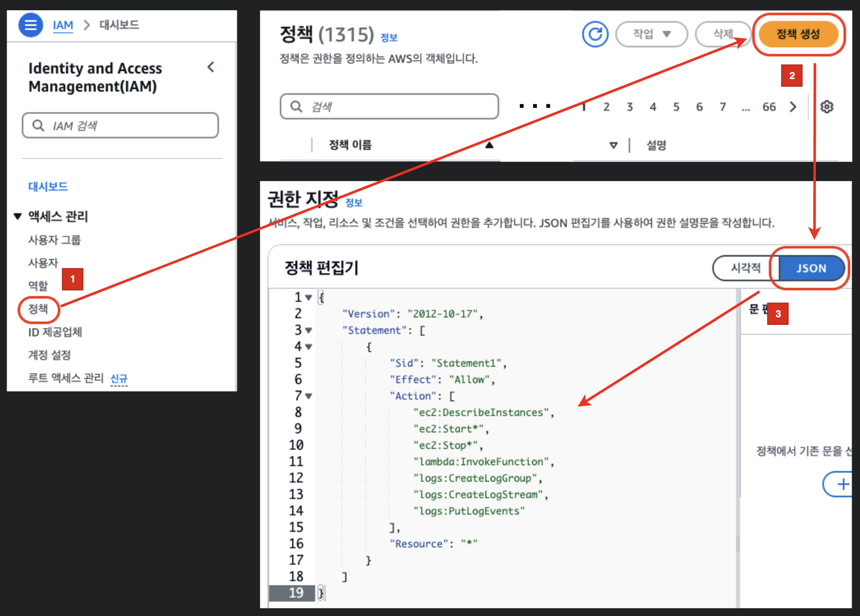Click "logs:PutLogEvents" line in editor

pos(469,511)
